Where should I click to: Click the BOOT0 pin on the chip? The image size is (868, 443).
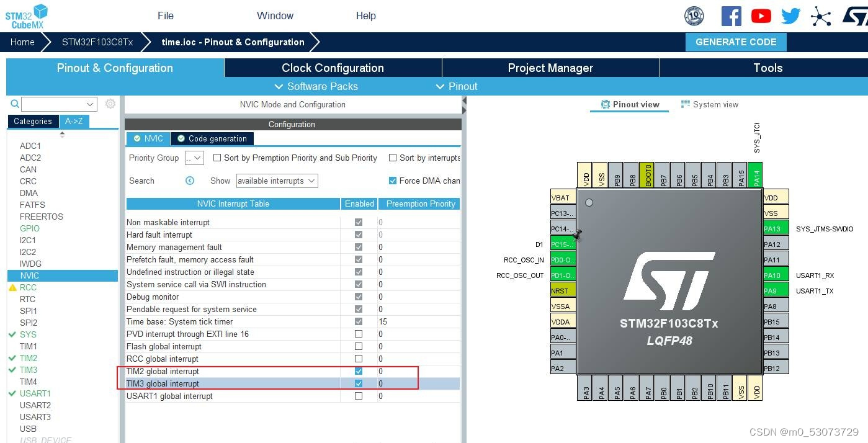(647, 175)
